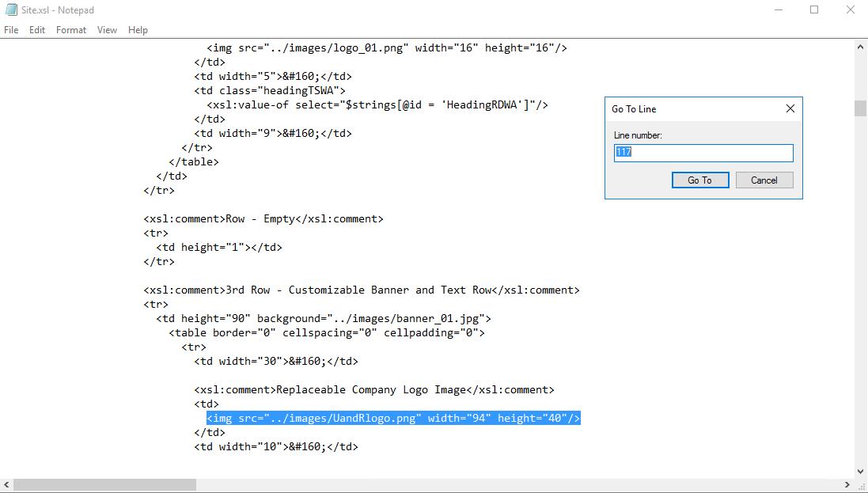Open the Help menu

[138, 29]
